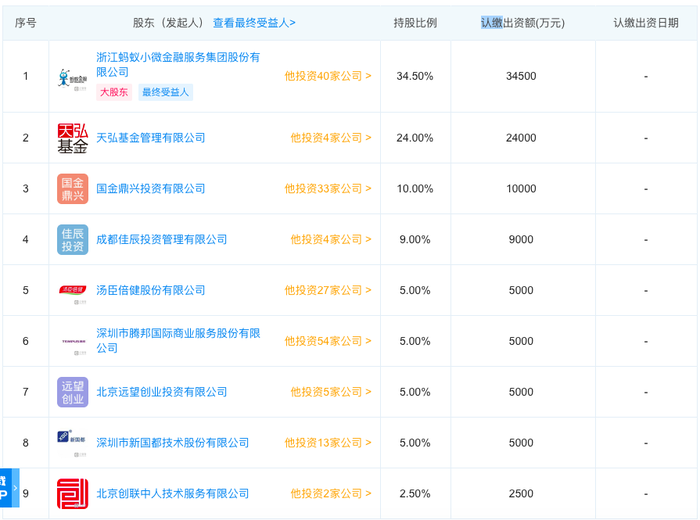The image size is (700, 520).
Task: Click the 北京创联中人 red logo
Action: [72, 494]
